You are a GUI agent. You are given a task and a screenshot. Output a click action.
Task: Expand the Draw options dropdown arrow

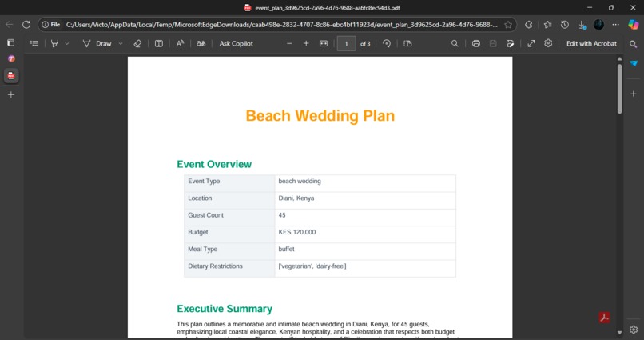(121, 43)
